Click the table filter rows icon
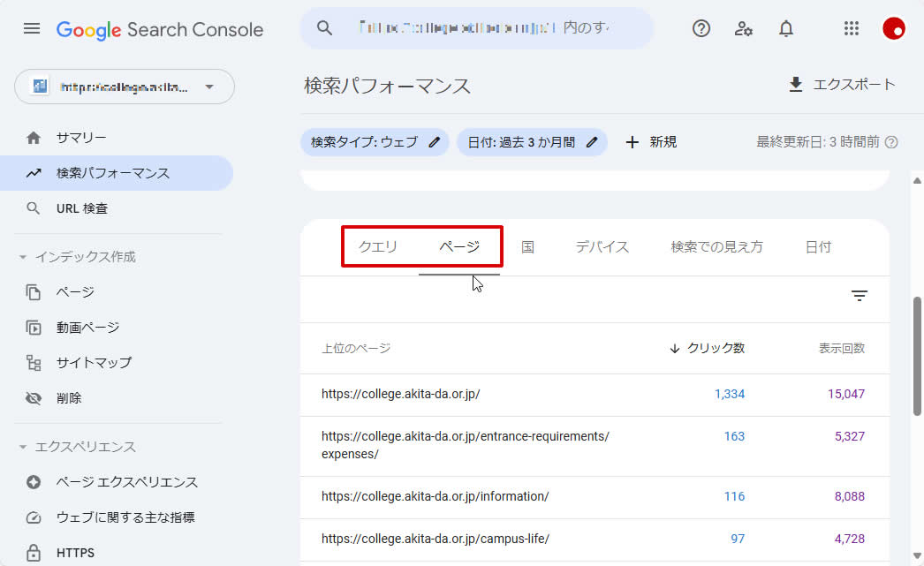 pyautogui.click(x=860, y=297)
